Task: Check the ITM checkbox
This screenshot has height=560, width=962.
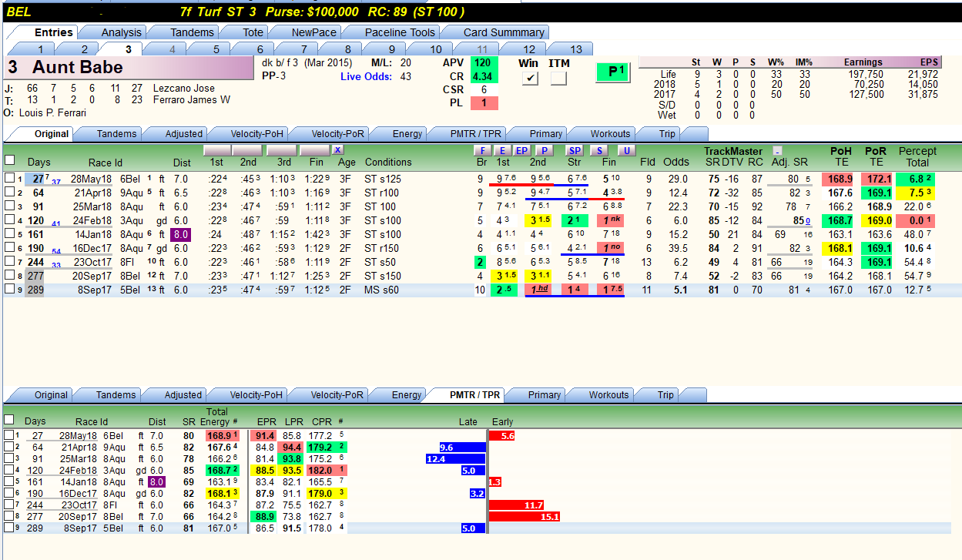Action: pyautogui.click(x=559, y=79)
